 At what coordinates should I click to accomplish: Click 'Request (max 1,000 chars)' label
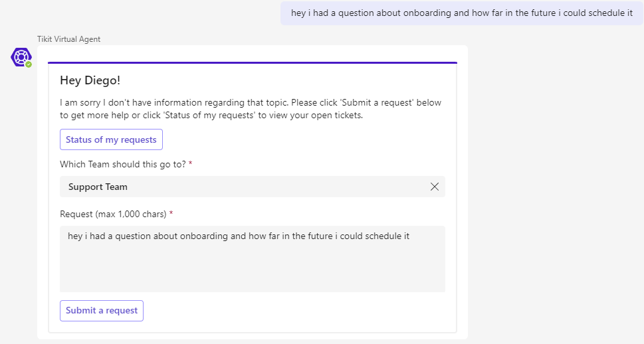tap(113, 214)
